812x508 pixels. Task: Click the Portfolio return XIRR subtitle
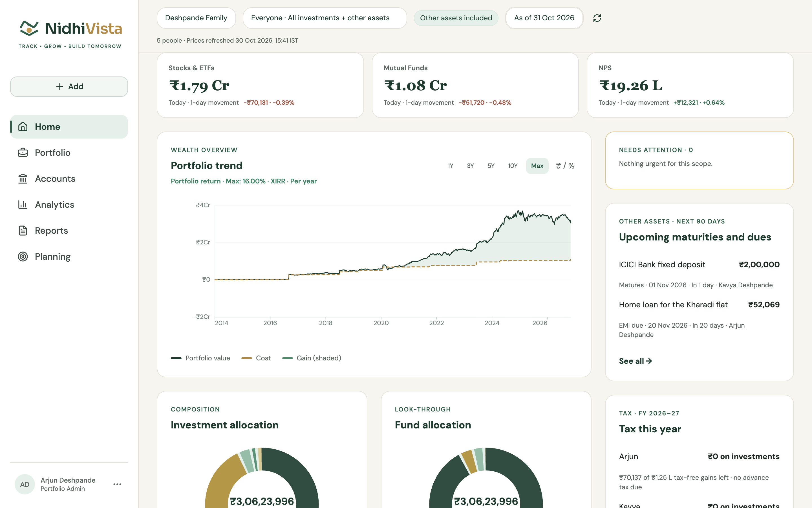tap(244, 181)
